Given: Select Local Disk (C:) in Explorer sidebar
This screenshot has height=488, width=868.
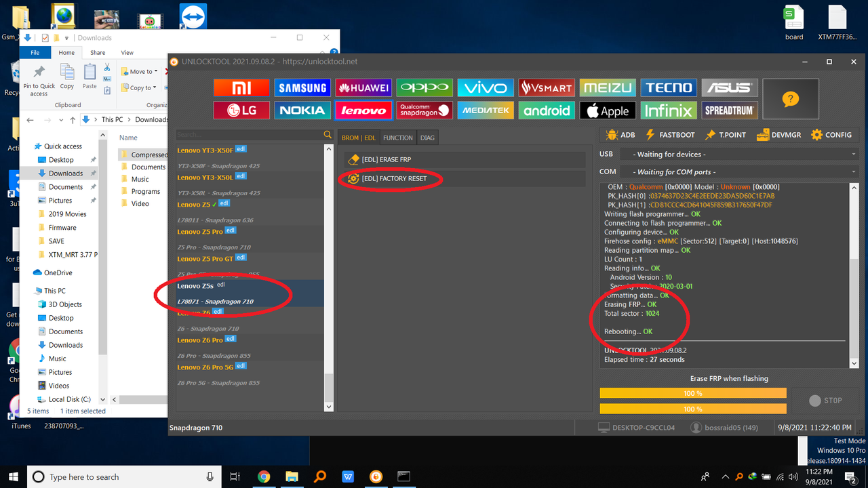Looking at the screenshot, I should point(69,399).
